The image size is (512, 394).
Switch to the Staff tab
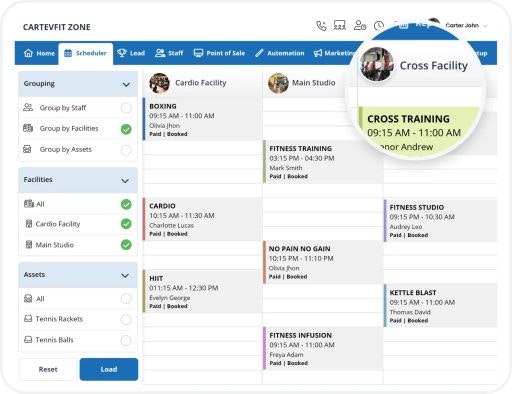169,53
